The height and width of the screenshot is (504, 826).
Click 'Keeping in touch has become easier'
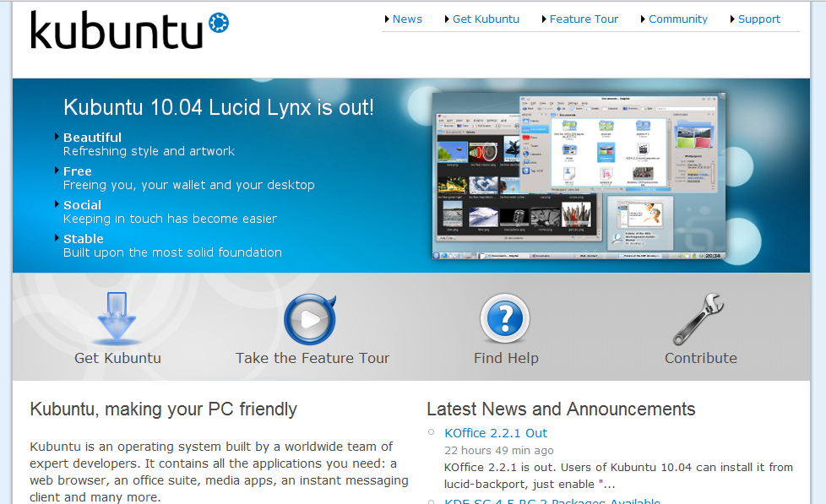tap(170, 219)
